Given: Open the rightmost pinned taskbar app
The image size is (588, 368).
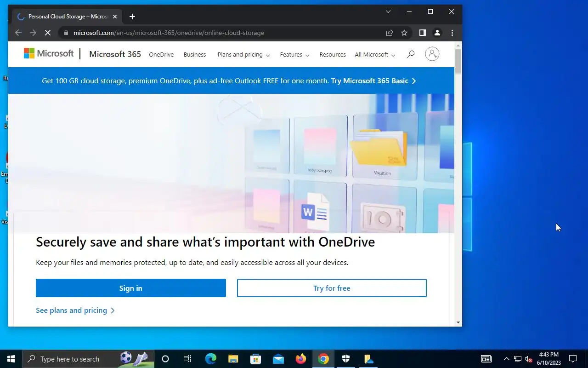Looking at the screenshot, I should (x=368, y=359).
